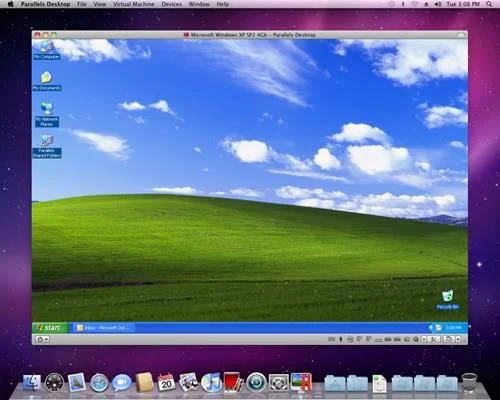Launch Time Machine from the Dock
Image resolution: width=500 pixels, height=400 pixels.
tap(256, 382)
